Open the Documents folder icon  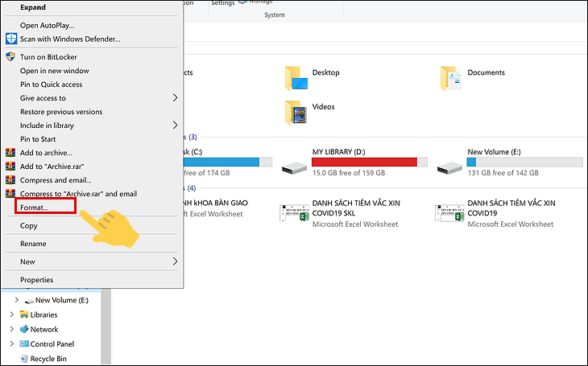[x=451, y=78]
